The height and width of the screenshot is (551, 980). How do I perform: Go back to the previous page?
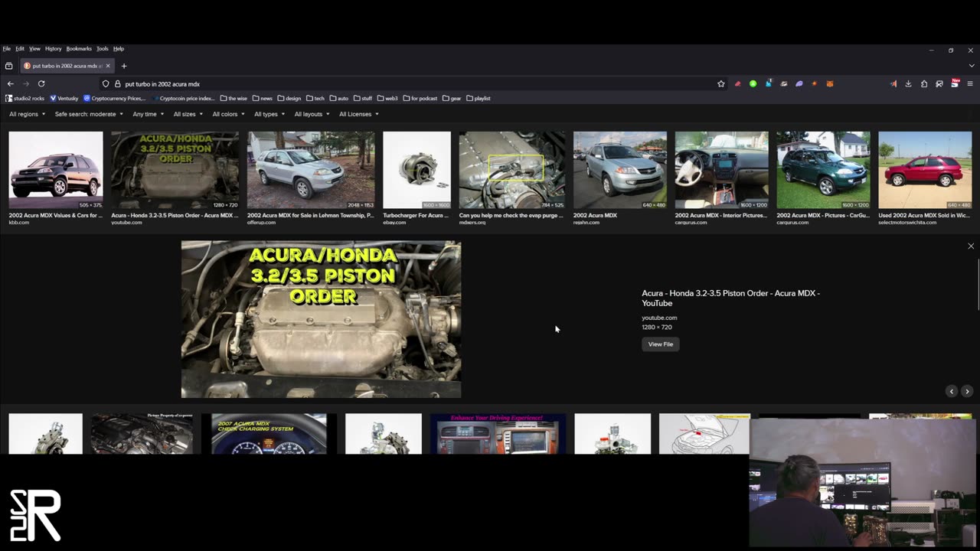[10, 83]
